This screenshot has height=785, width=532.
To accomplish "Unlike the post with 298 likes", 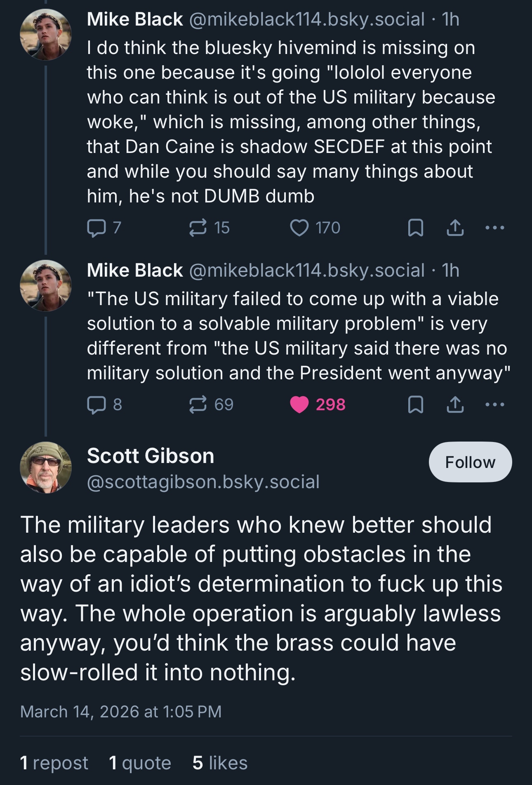I will click(x=299, y=404).
